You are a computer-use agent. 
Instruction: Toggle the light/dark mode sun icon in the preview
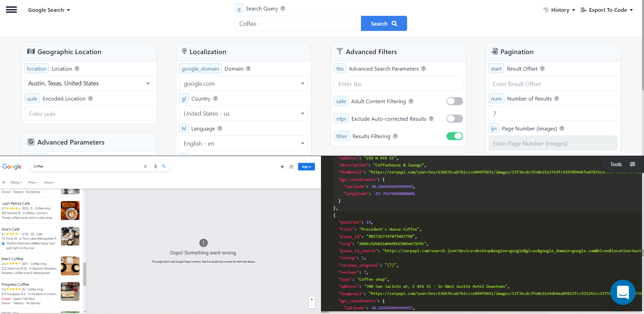(282, 166)
